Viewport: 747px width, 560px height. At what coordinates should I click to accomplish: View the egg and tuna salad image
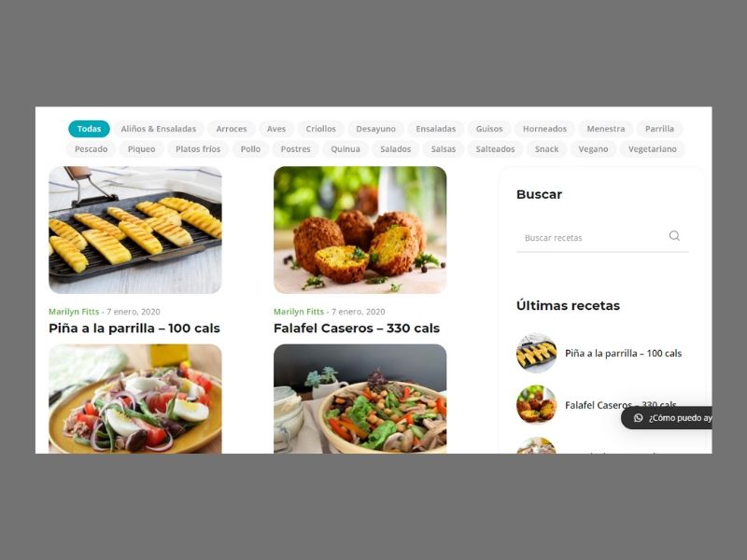[135, 399]
